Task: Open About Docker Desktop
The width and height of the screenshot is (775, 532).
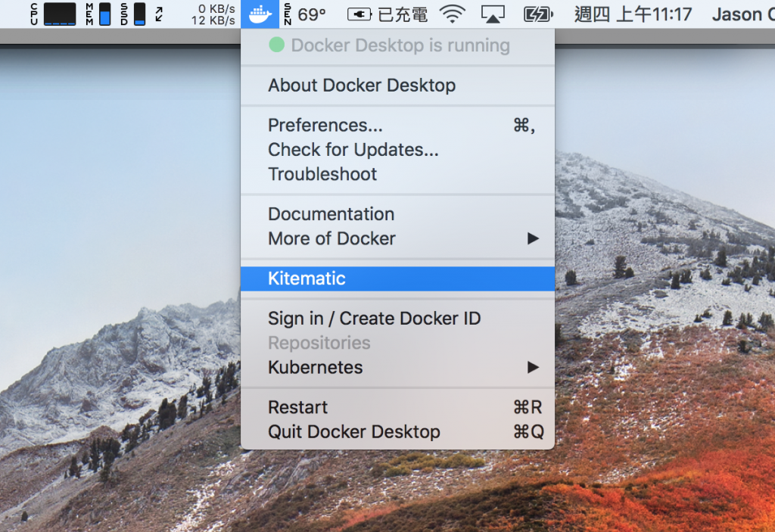Action: (x=397, y=86)
